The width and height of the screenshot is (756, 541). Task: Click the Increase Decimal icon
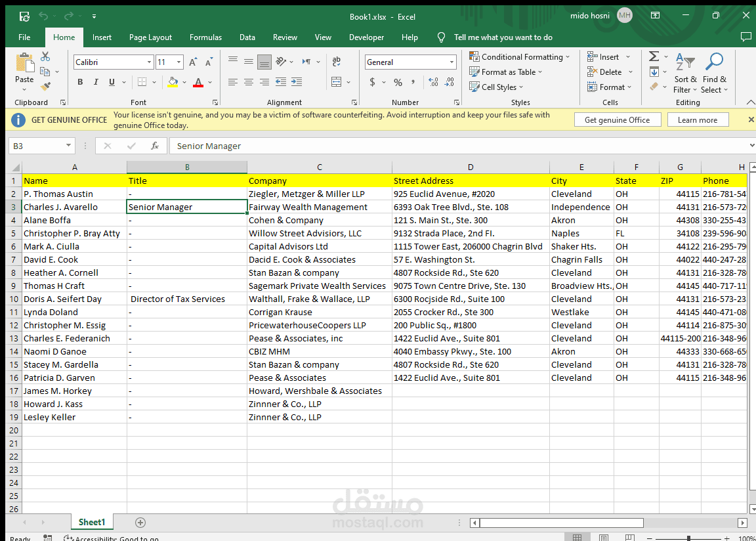pos(433,83)
